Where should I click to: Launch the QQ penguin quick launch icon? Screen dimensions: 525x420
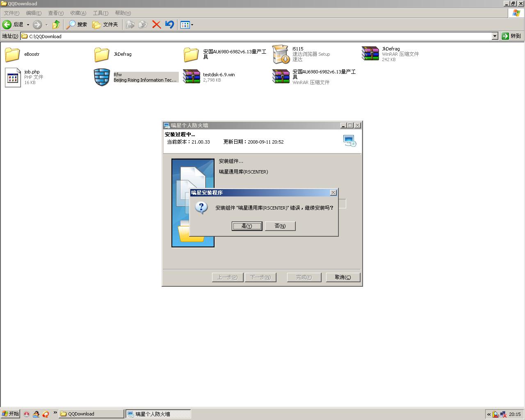click(36, 414)
